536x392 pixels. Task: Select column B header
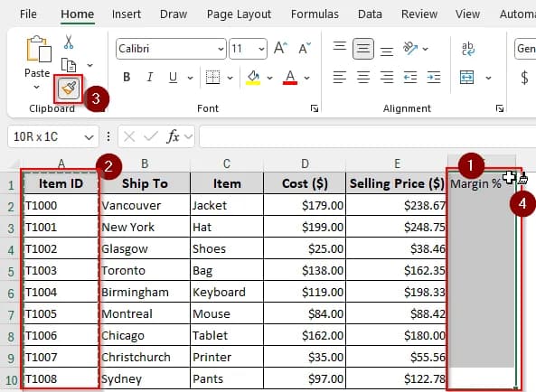(x=145, y=163)
